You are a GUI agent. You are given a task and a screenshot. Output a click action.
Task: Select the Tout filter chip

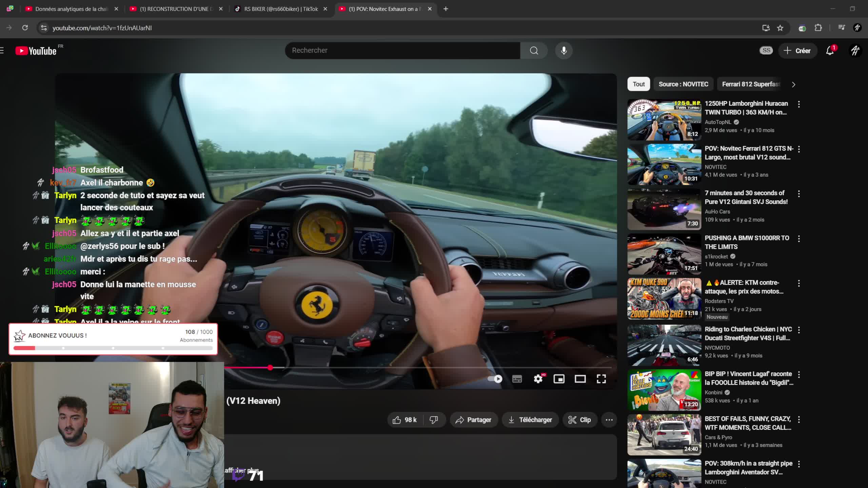pos(638,84)
